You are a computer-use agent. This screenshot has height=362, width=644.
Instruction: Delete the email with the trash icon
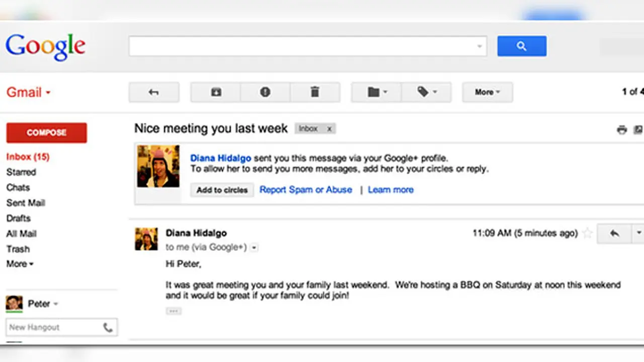click(x=315, y=92)
